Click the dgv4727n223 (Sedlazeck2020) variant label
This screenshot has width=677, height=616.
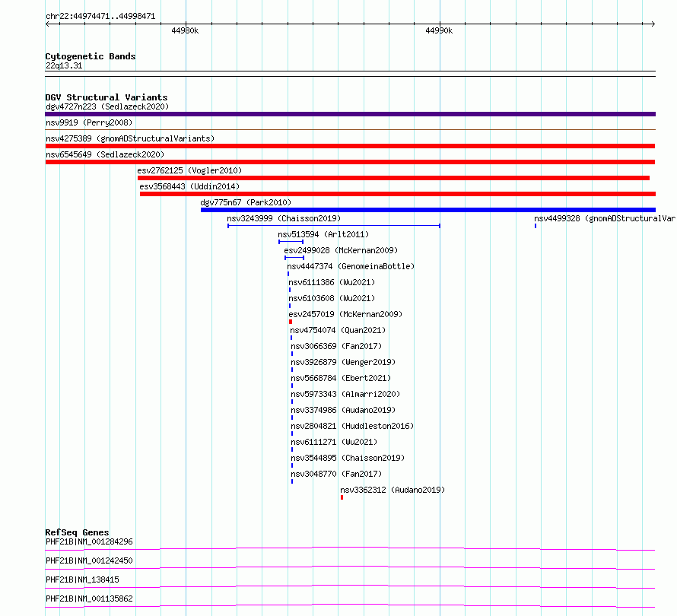click(x=107, y=106)
